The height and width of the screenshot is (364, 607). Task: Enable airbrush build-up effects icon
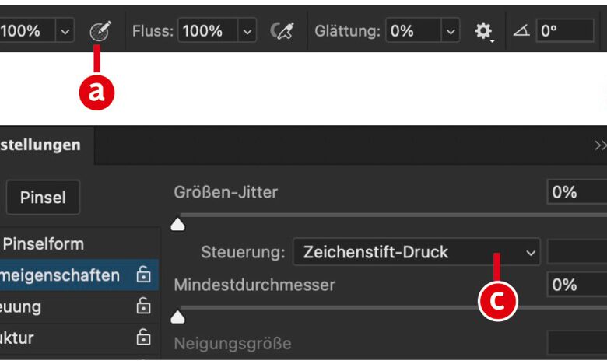282,31
